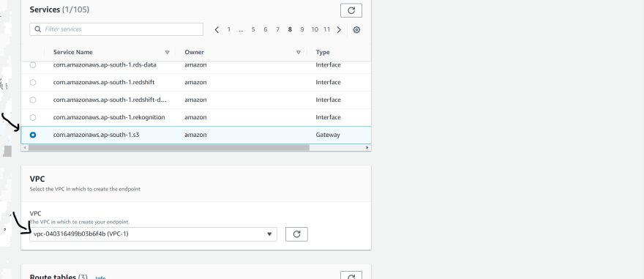
Task: Jump to services page 1
Action: tap(229, 29)
